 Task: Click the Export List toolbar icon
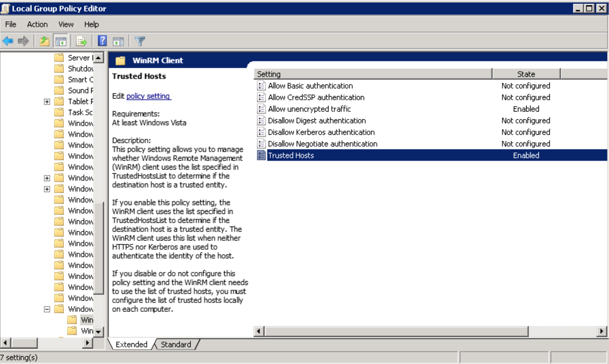pos(81,41)
